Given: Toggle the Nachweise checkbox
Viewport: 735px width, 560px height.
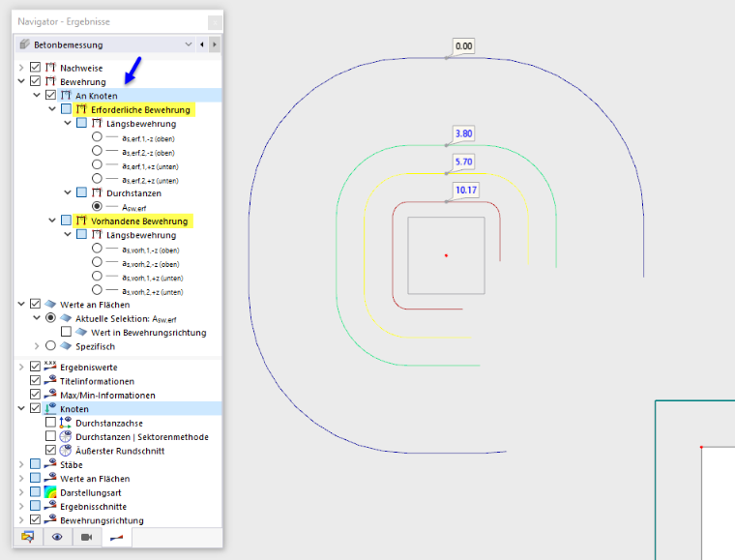Looking at the screenshot, I should pyautogui.click(x=35, y=67).
